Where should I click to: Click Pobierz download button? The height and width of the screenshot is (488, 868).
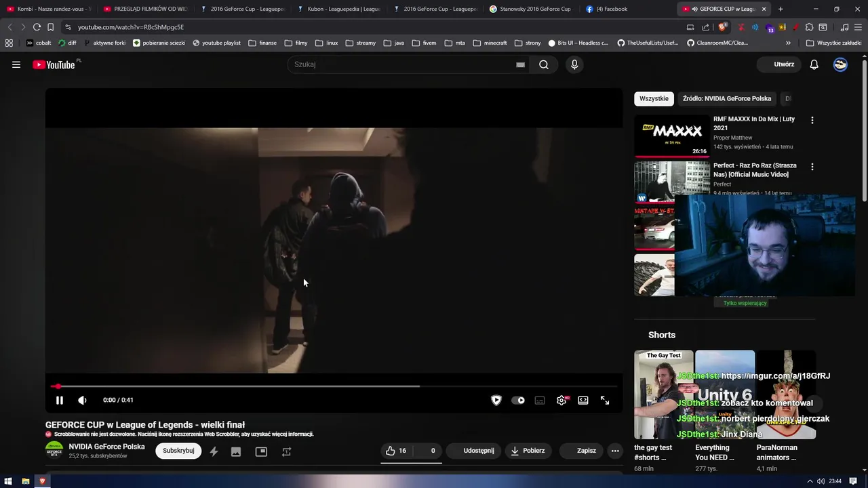[x=528, y=451]
